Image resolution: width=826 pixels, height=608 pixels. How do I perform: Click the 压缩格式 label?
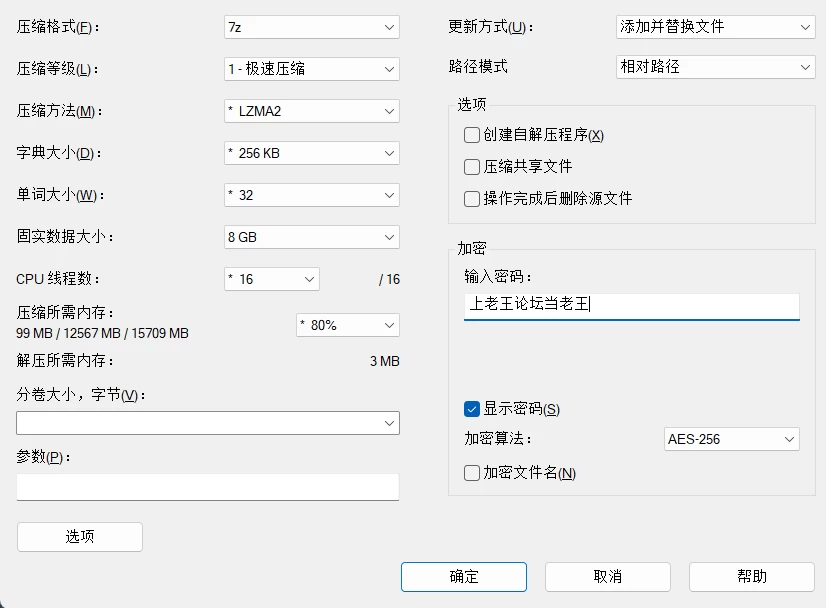(x=58, y=27)
